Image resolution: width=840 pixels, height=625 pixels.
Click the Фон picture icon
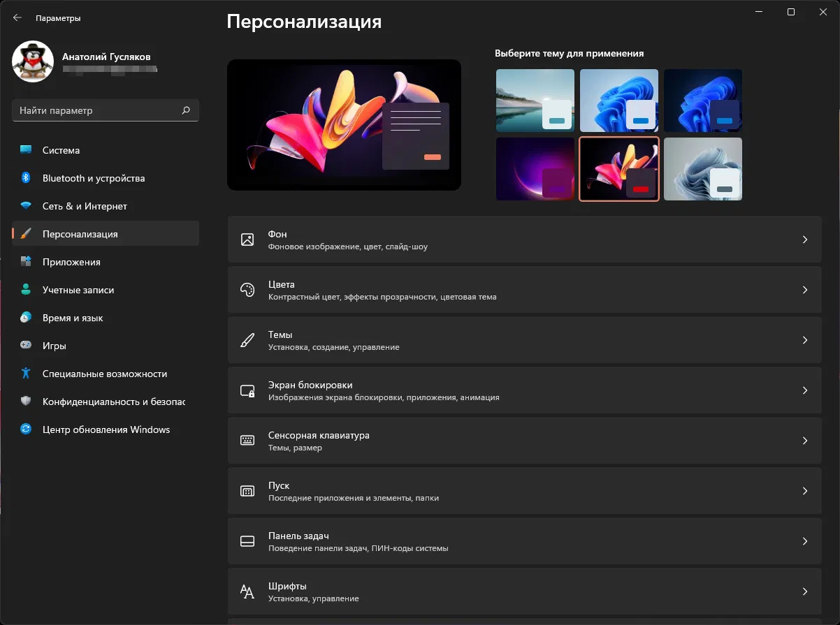tap(247, 240)
